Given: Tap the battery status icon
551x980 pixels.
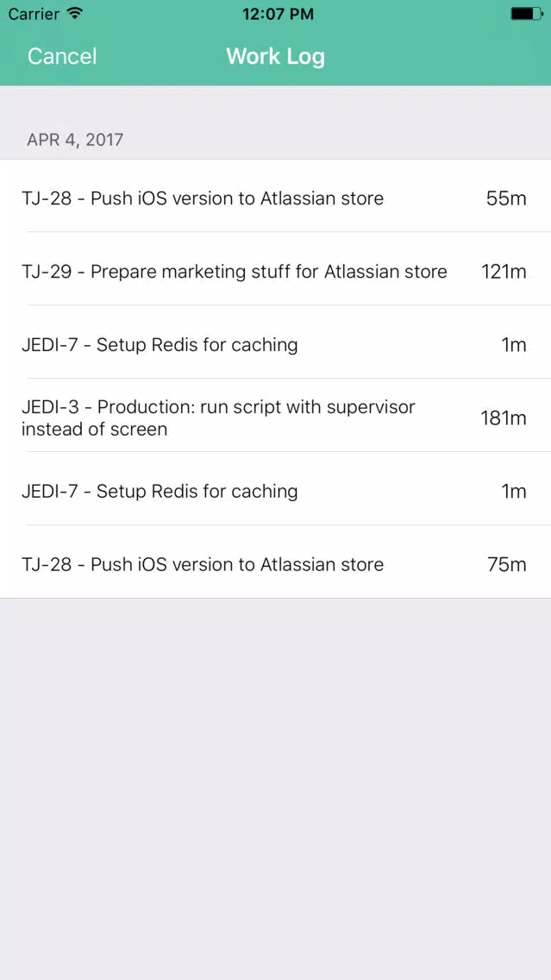Looking at the screenshot, I should (527, 14).
